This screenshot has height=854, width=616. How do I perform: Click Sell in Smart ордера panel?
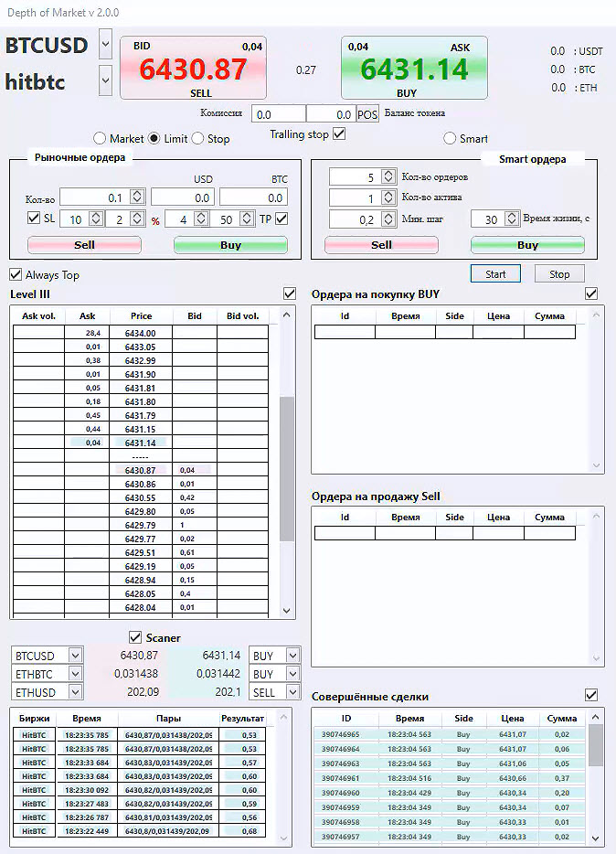(381, 245)
